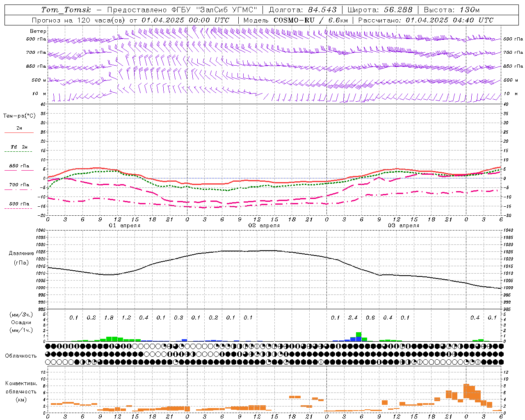Select the model label COSMO-RU / 6.6км
This screenshot has height=420, width=525.
[x=311, y=20]
